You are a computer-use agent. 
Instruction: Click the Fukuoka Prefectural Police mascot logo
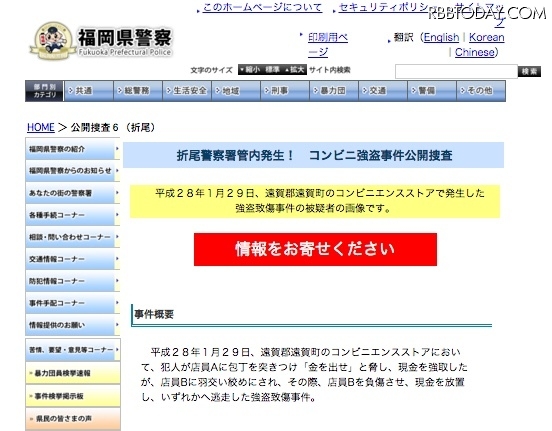pyautogui.click(x=52, y=40)
